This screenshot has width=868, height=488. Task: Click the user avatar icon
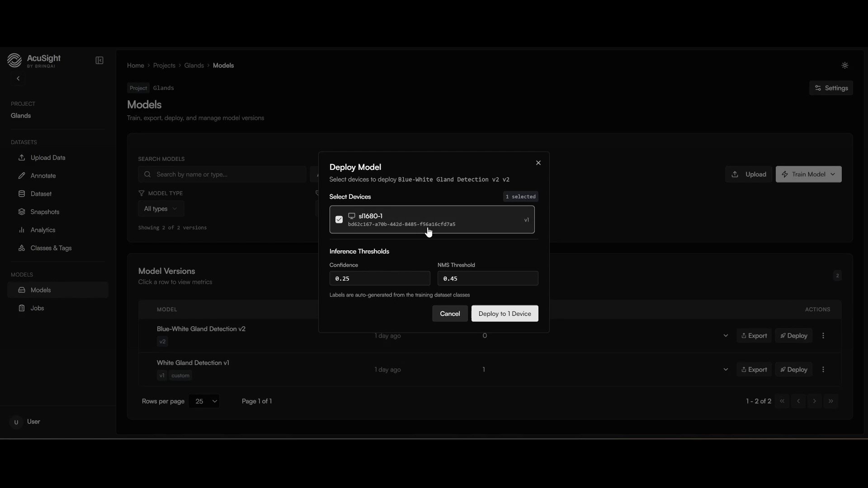coord(16,422)
